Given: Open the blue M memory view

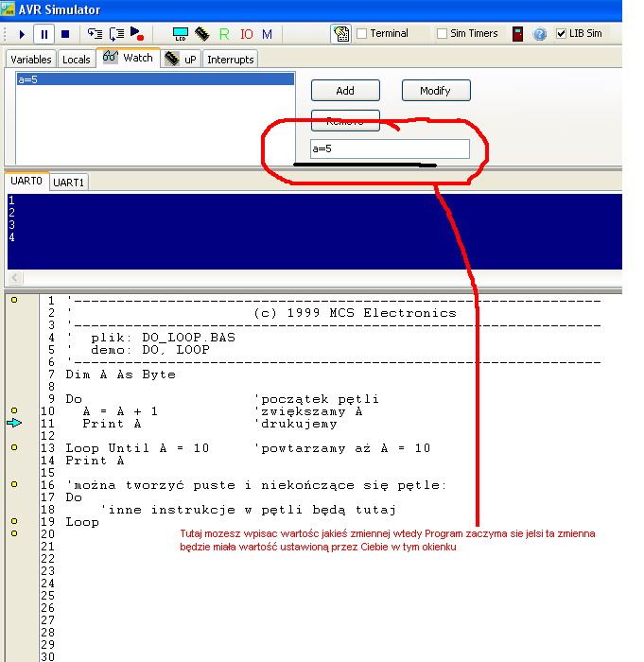Looking at the screenshot, I should click(267, 34).
